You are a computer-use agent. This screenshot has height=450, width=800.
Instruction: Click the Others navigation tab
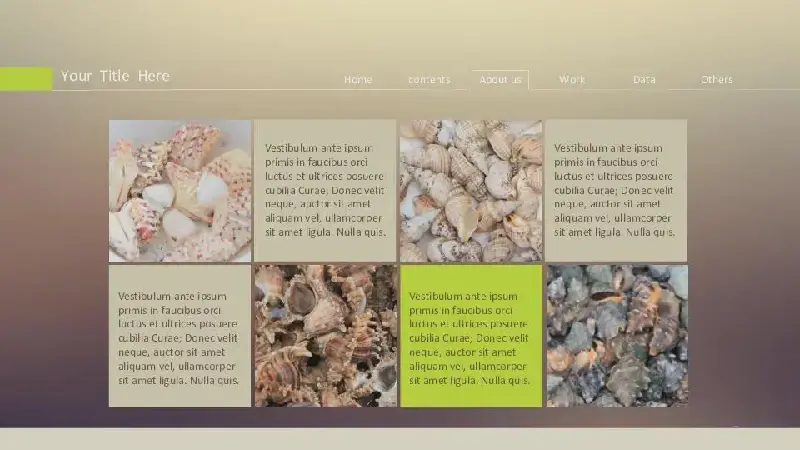click(716, 80)
